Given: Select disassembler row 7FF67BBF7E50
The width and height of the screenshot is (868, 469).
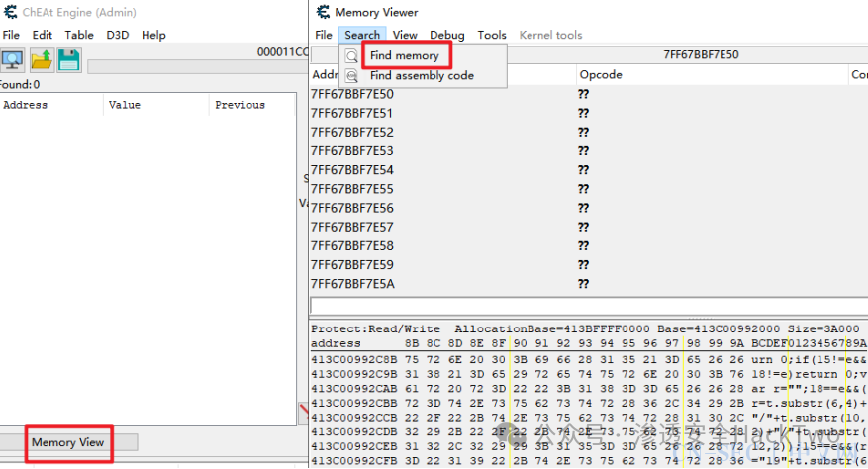Looking at the screenshot, I should coord(589,94).
